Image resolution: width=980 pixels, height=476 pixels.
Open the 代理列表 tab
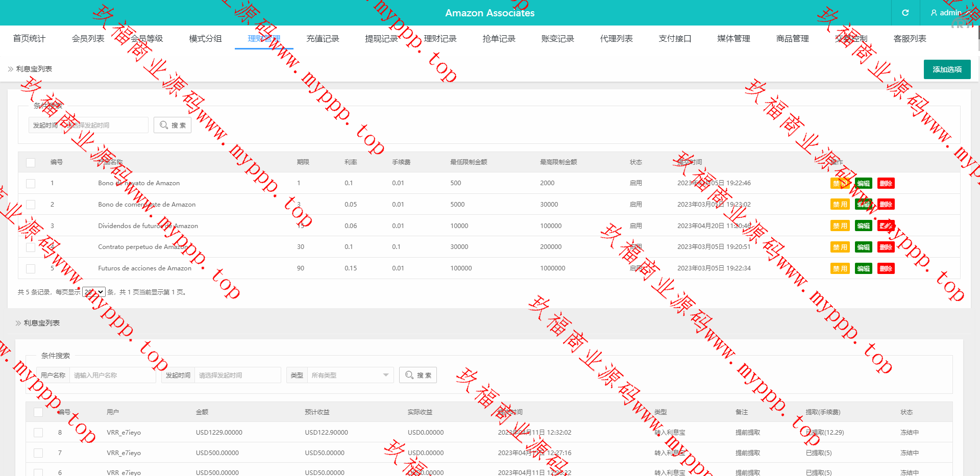[x=616, y=39]
